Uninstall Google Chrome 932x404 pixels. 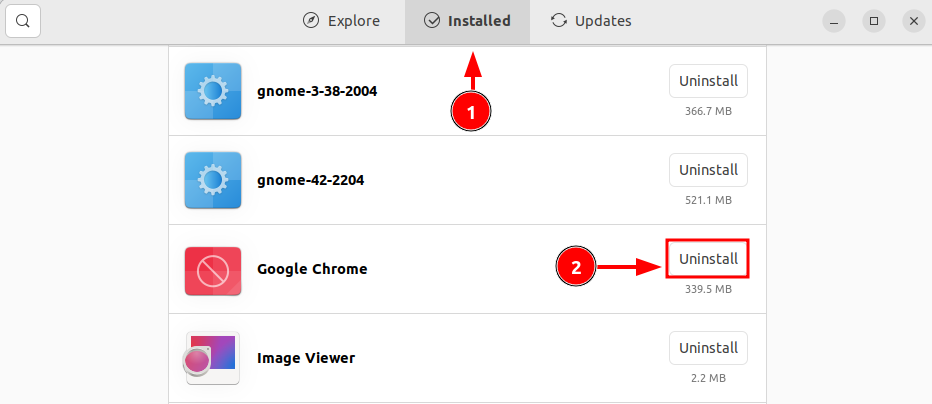tap(708, 259)
